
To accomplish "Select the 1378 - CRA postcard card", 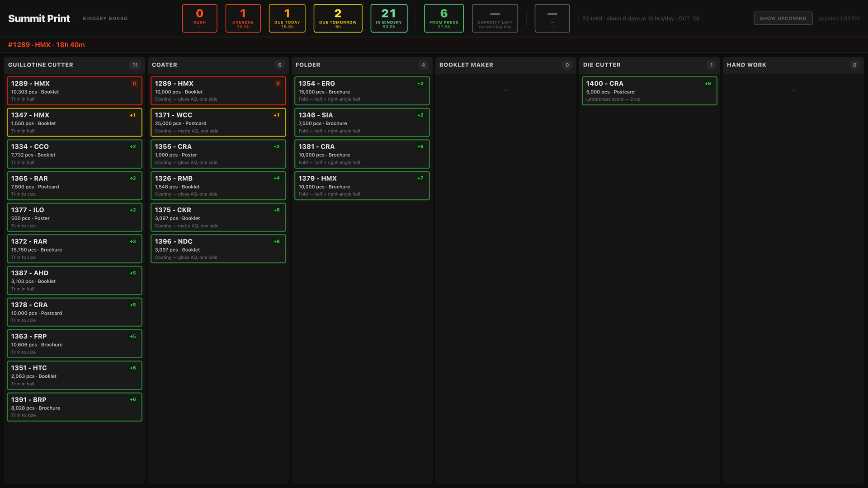I will 75,312.
